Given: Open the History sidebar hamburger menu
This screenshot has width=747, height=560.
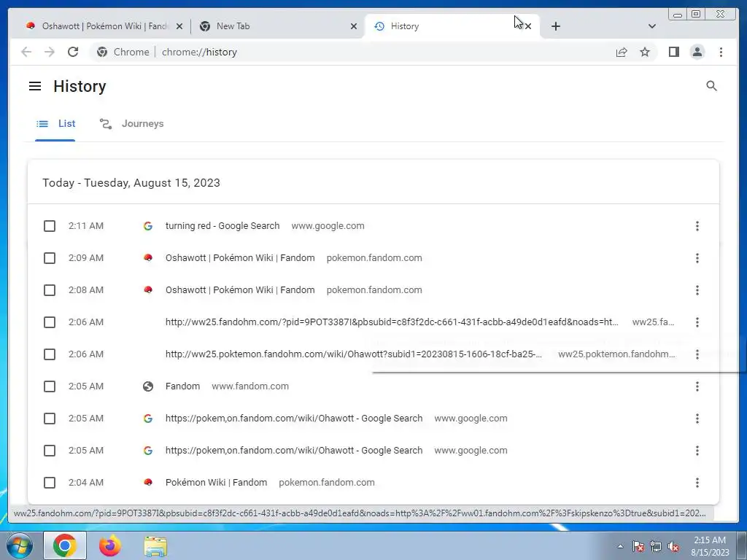Looking at the screenshot, I should tap(35, 86).
